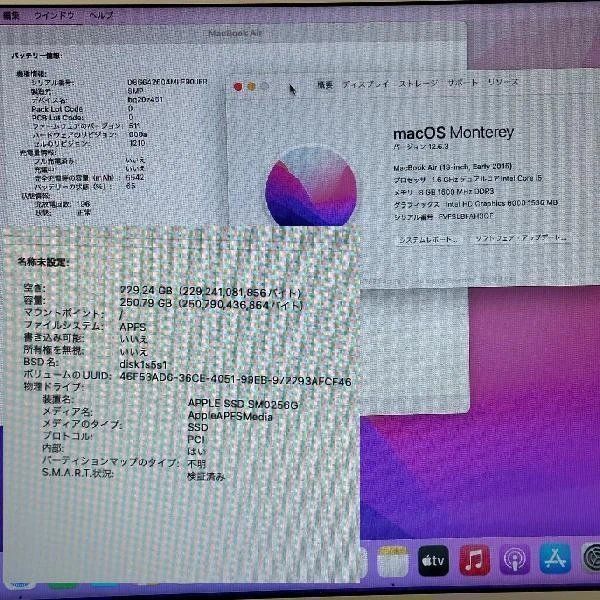
Task: Click the "disk1s5s1" BSD name value
Action: pyautogui.click(x=143, y=364)
